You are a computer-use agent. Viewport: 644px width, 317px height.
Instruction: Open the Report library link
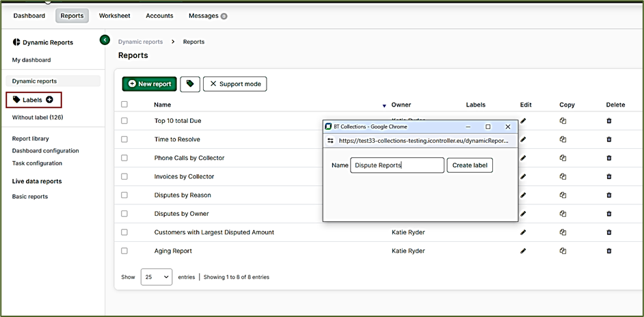[30, 139]
